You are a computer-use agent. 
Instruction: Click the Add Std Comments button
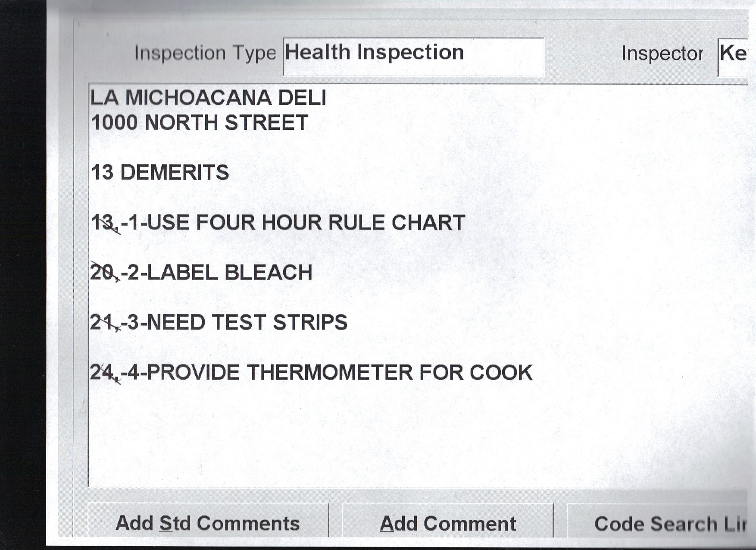pyautogui.click(x=208, y=523)
